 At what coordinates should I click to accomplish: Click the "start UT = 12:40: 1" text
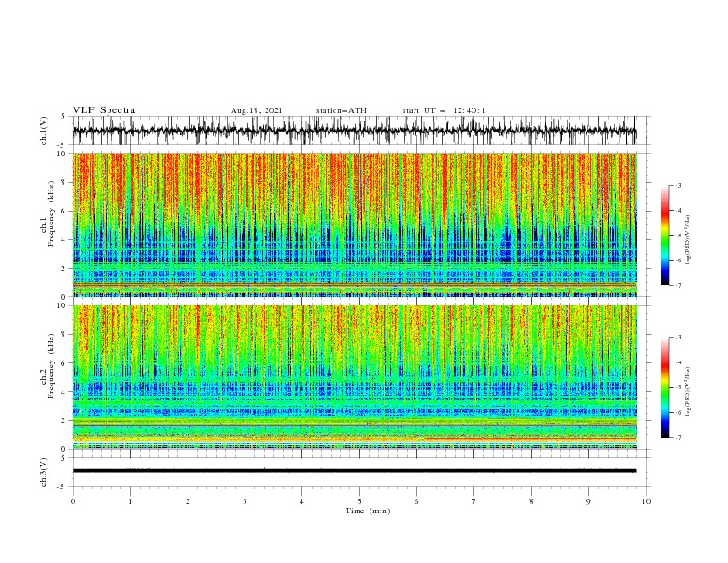444,110
